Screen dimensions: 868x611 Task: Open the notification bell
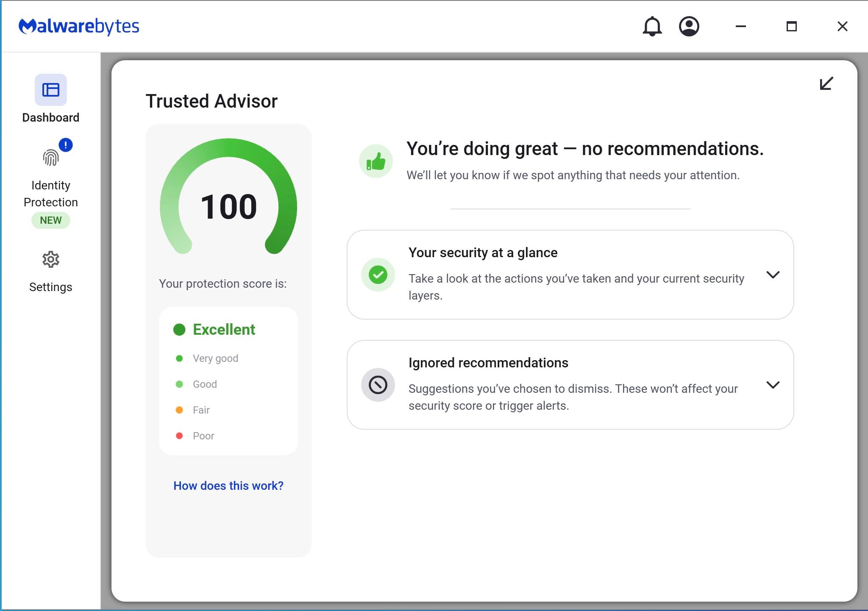[652, 26]
